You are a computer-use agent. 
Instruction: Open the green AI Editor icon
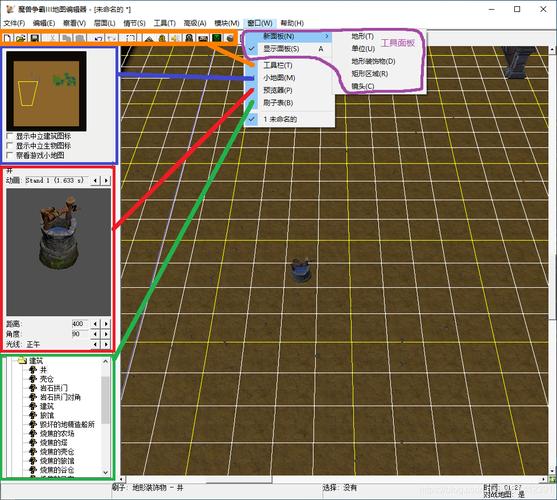(x=216, y=38)
